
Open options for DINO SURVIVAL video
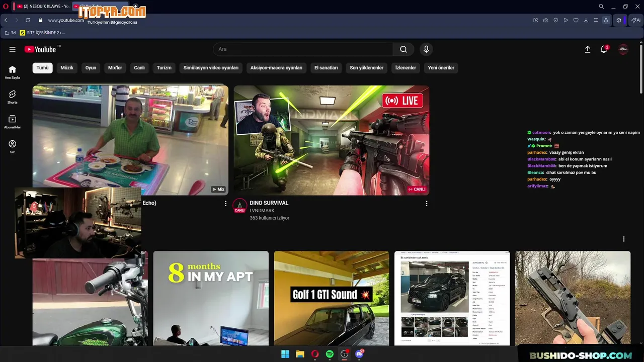tap(427, 204)
